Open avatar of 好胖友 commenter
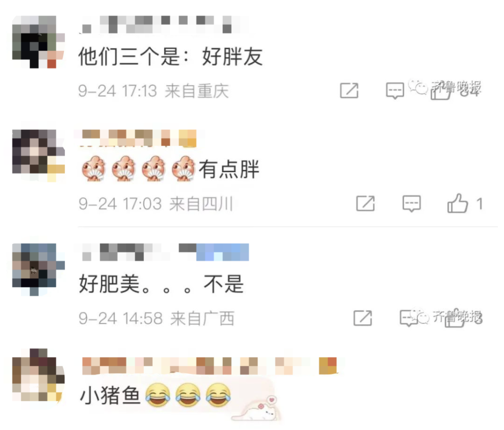The image size is (504, 430). tap(38, 42)
